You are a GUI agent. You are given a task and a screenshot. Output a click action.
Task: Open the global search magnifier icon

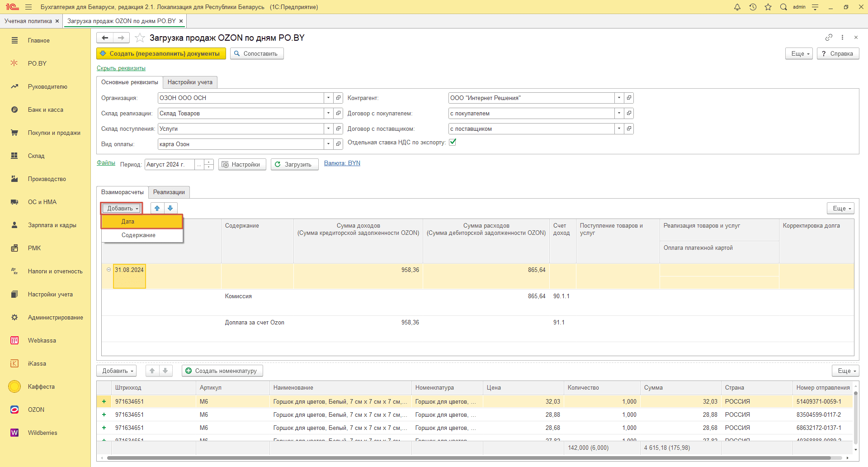783,7
